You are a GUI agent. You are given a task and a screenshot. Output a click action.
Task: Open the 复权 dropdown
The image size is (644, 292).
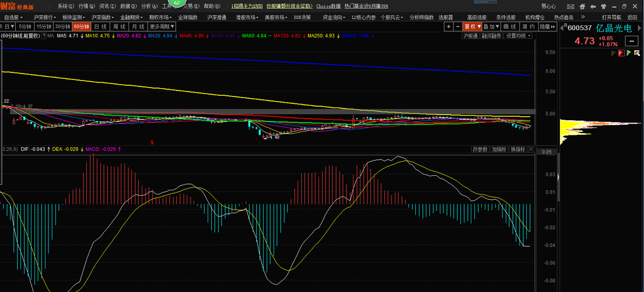click(x=473, y=26)
